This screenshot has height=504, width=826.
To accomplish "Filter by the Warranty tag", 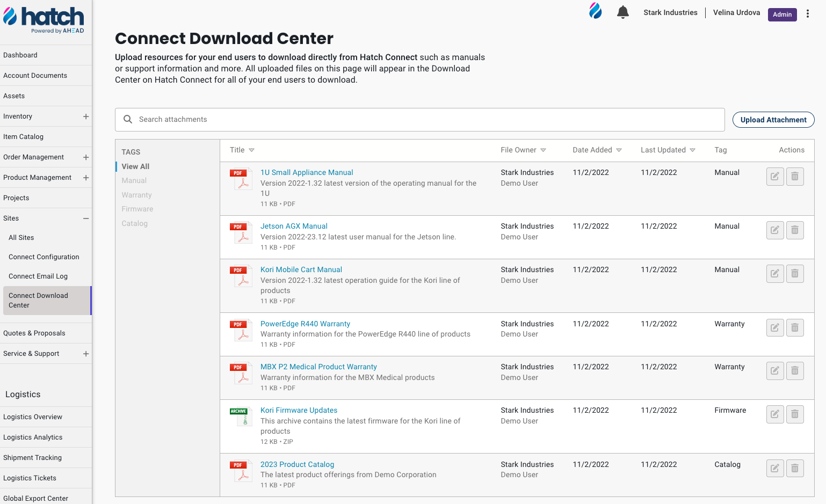I will click(x=136, y=195).
